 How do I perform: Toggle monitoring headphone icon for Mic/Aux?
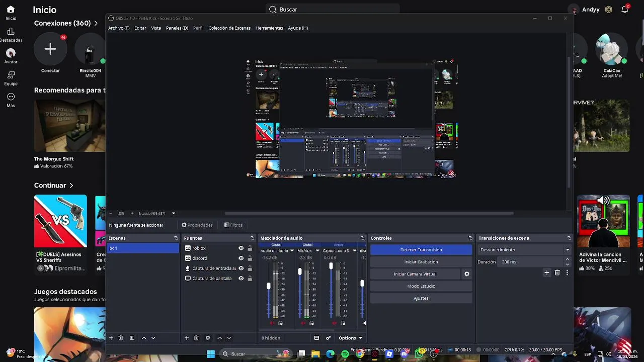pos(312,323)
